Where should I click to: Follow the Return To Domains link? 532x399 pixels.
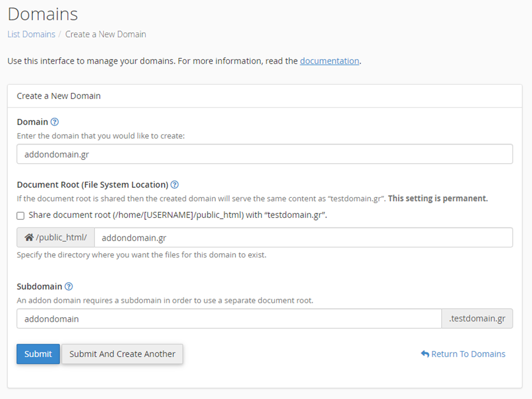pyautogui.click(x=468, y=354)
